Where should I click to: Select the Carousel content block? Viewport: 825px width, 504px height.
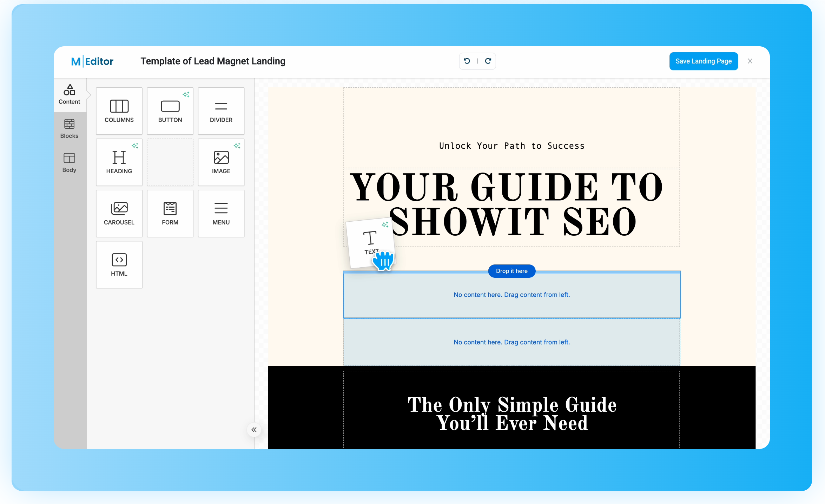(x=119, y=213)
